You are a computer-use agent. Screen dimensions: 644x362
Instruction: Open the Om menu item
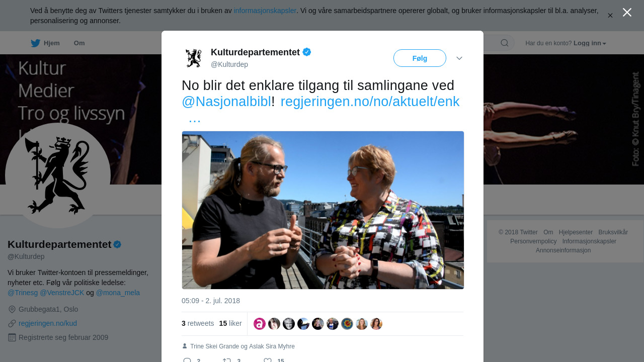click(x=79, y=43)
